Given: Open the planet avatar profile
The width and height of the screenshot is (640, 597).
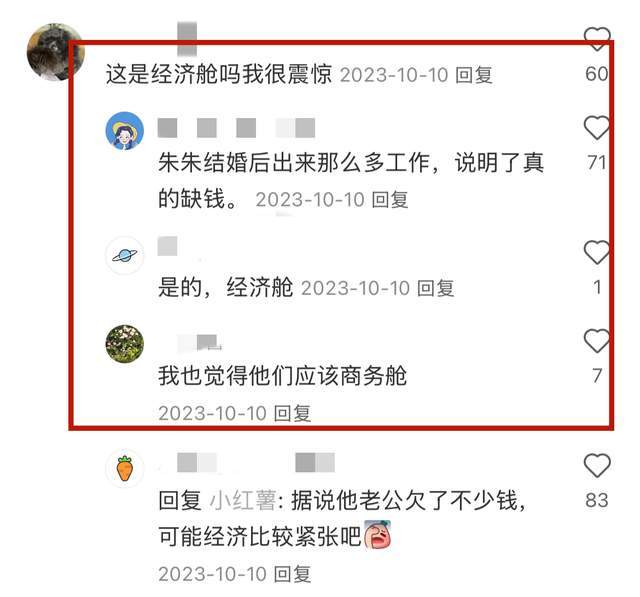Looking at the screenshot, I should click(x=125, y=255).
